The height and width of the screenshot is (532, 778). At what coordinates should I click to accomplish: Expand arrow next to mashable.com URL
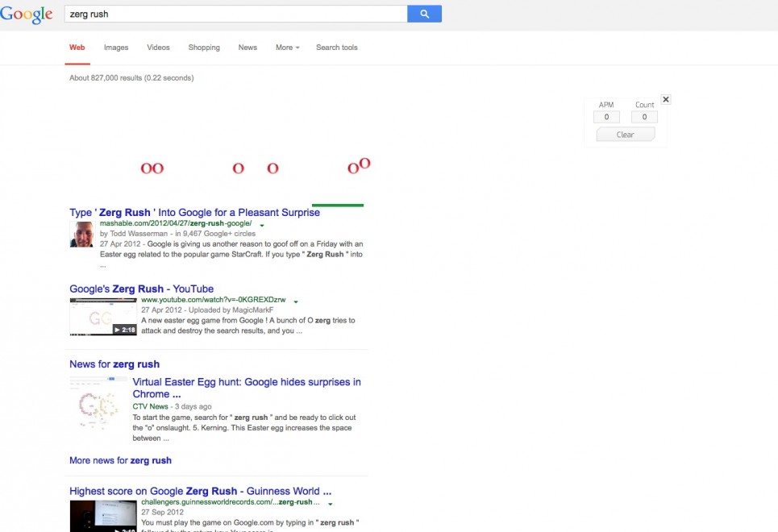pyautogui.click(x=262, y=226)
